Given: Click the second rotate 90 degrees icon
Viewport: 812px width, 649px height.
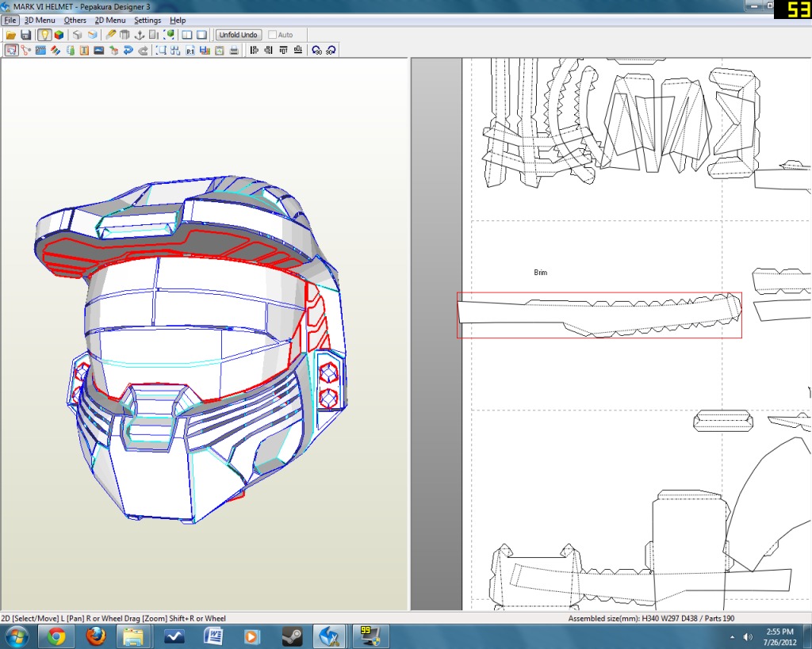Looking at the screenshot, I should pos(331,50).
